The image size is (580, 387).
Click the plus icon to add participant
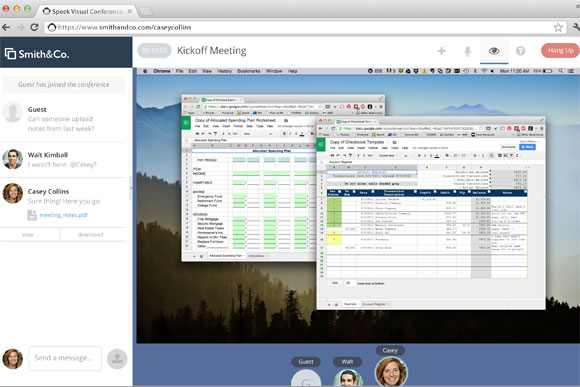pyautogui.click(x=441, y=51)
